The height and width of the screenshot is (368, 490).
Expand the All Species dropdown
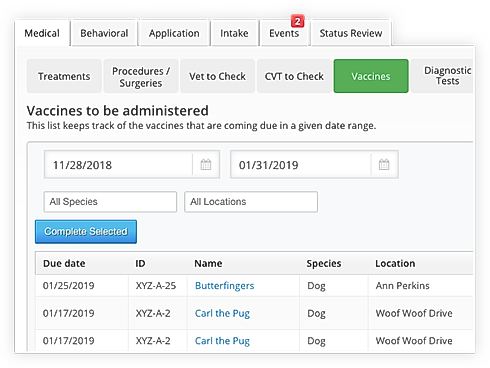(x=110, y=202)
